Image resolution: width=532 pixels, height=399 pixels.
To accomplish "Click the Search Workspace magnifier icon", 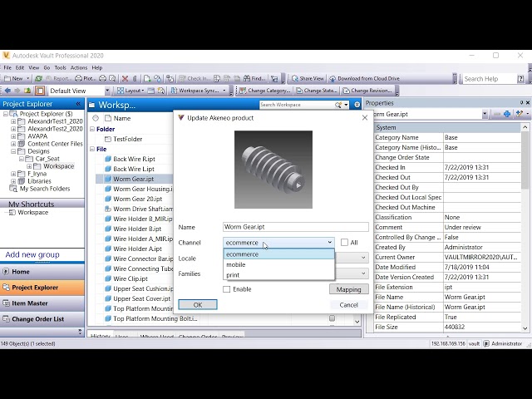I will pos(338,105).
